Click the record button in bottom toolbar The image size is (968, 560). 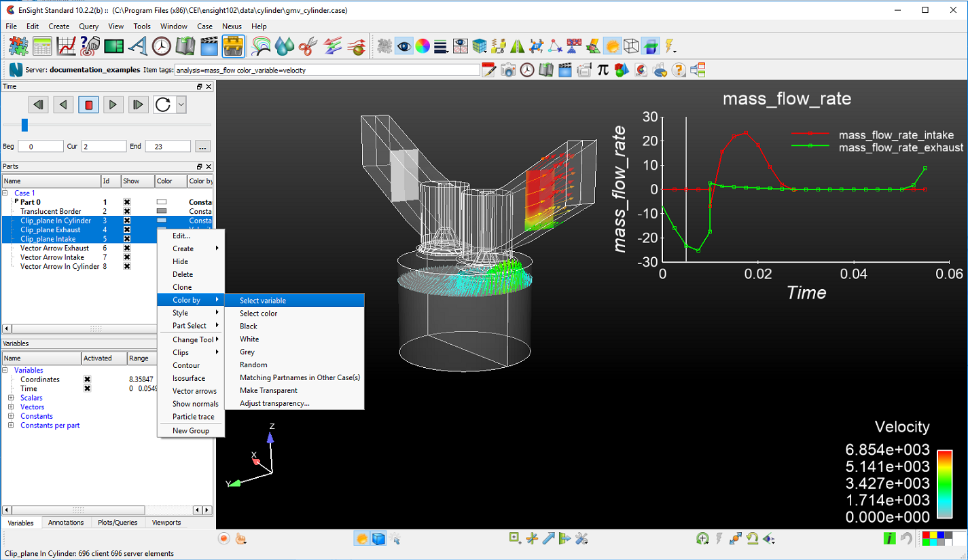click(224, 539)
